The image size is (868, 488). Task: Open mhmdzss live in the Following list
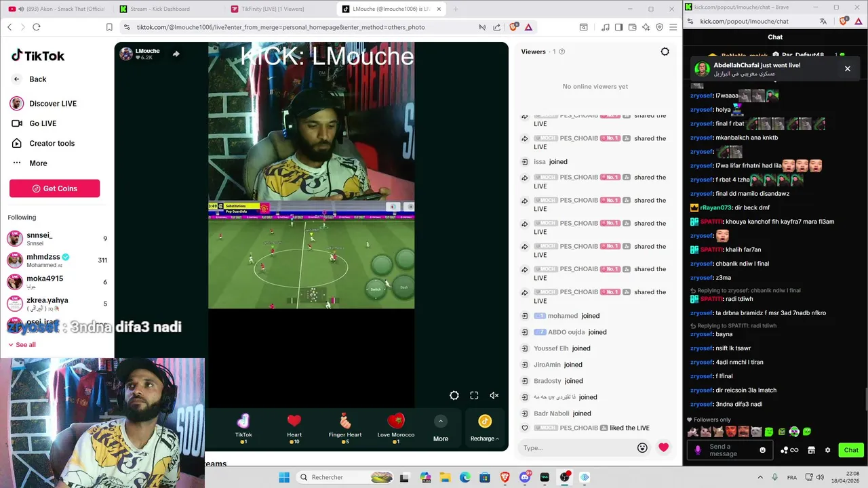(57, 260)
